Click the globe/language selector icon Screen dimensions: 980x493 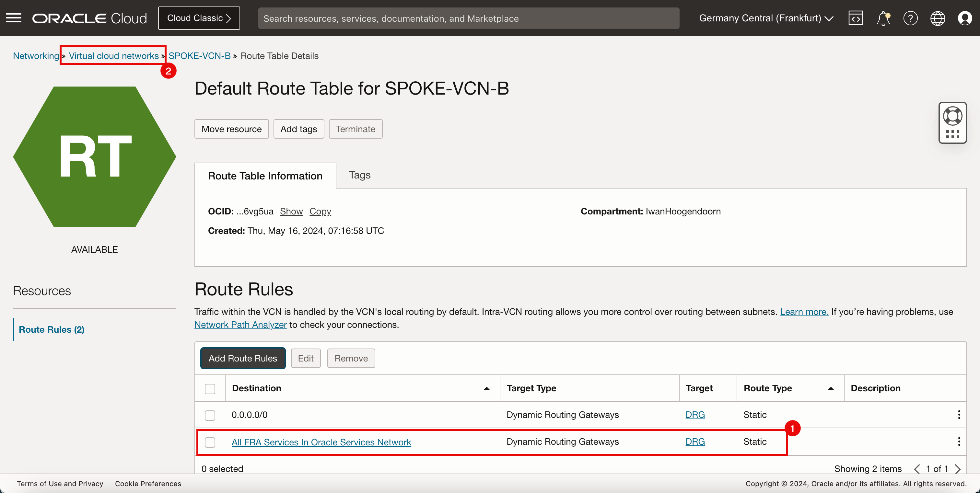937,18
